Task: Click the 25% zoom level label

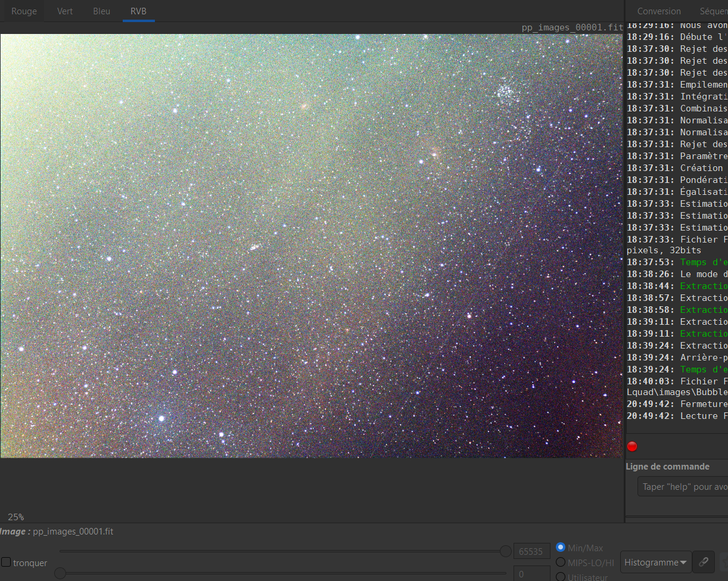Action: [x=16, y=517]
